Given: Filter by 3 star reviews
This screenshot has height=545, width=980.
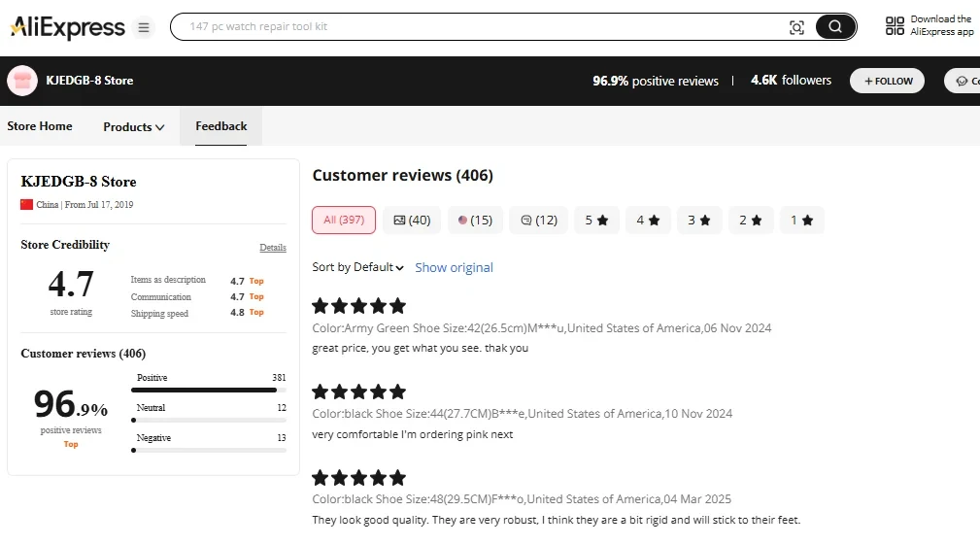Looking at the screenshot, I should (x=699, y=220).
